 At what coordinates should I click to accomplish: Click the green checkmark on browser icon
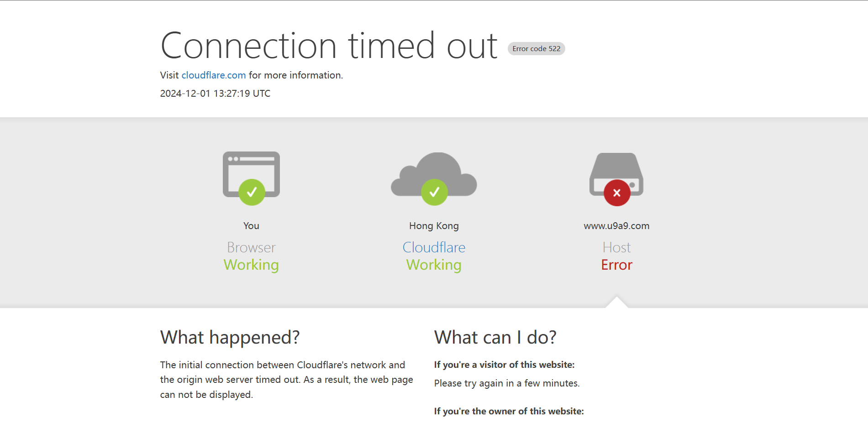(252, 193)
